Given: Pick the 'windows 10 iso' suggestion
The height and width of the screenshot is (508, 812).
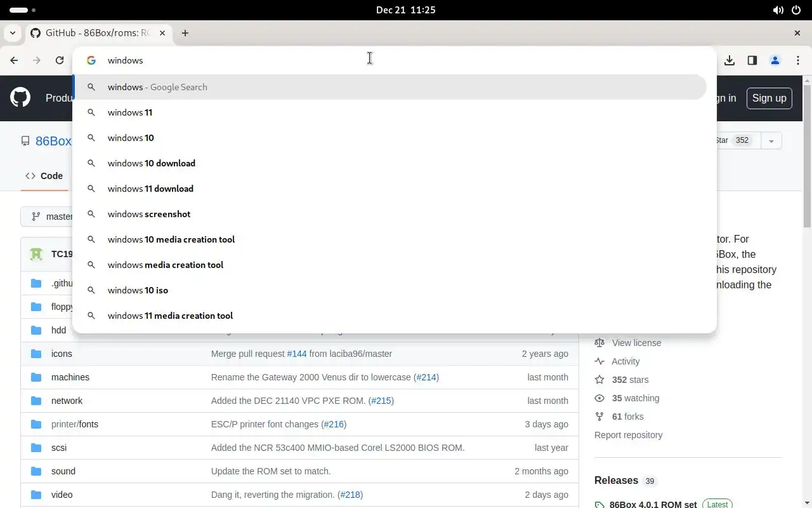Looking at the screenshot, I should (390, 290).
